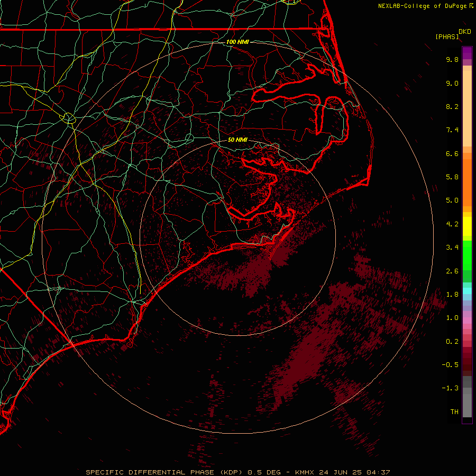Pick the purple top segment of color bar
476x476 pixels.
click(x=467, y=53)
